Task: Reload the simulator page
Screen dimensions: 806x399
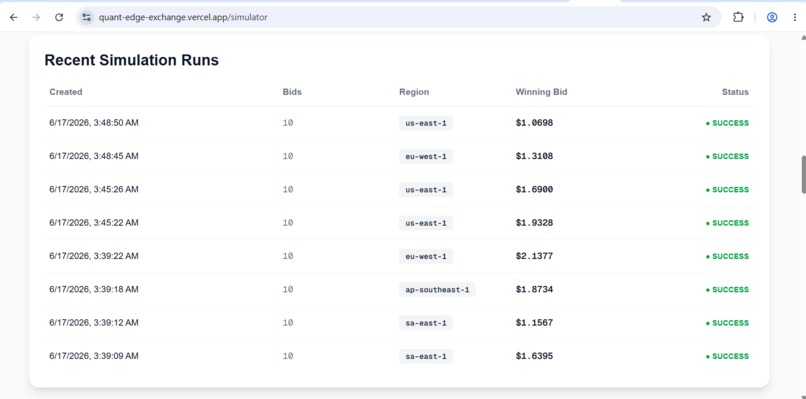Action: (59, 17)
